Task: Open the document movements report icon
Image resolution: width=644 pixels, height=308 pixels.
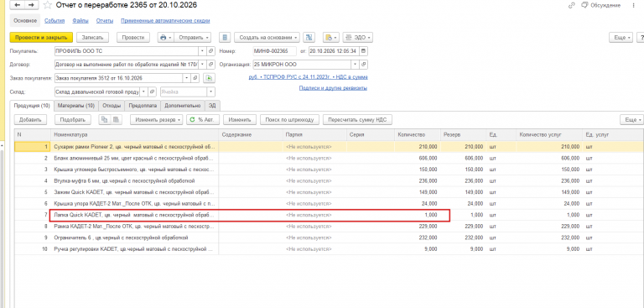Action: point(224,38)
